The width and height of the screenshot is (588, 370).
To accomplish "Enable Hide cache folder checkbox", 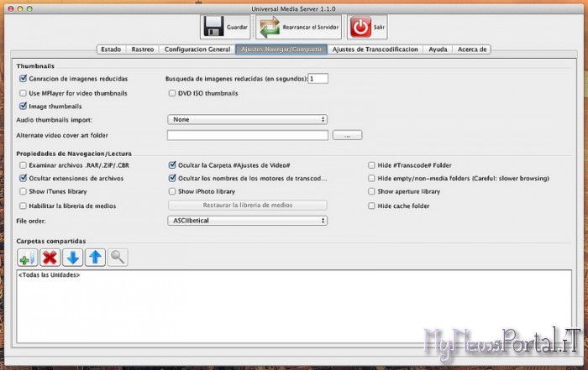I will [371, 206].
